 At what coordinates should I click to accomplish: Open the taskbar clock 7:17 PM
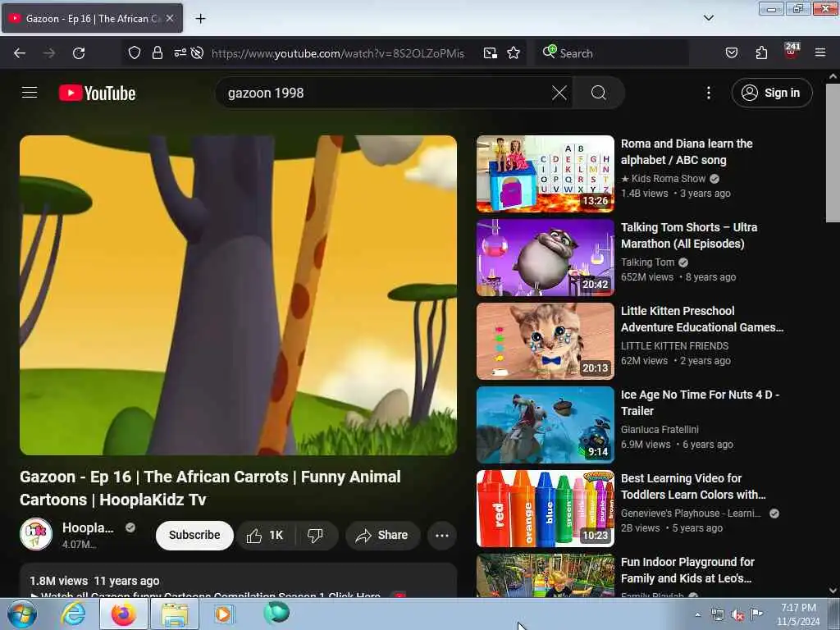pyautogui.click(x=798, y=614)
